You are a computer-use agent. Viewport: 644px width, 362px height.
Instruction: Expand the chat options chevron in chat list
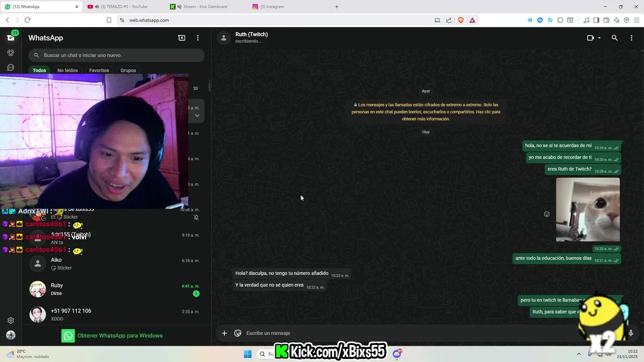[197, 115]
